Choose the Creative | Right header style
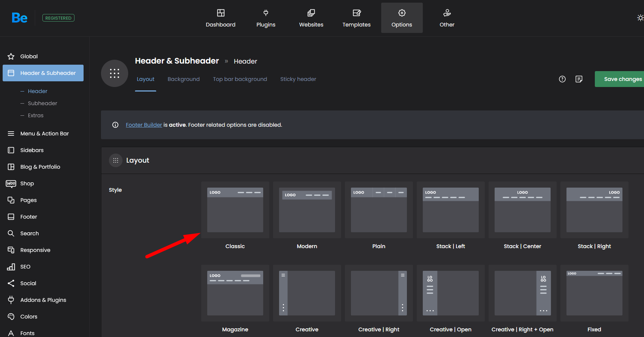 (379, 293)
